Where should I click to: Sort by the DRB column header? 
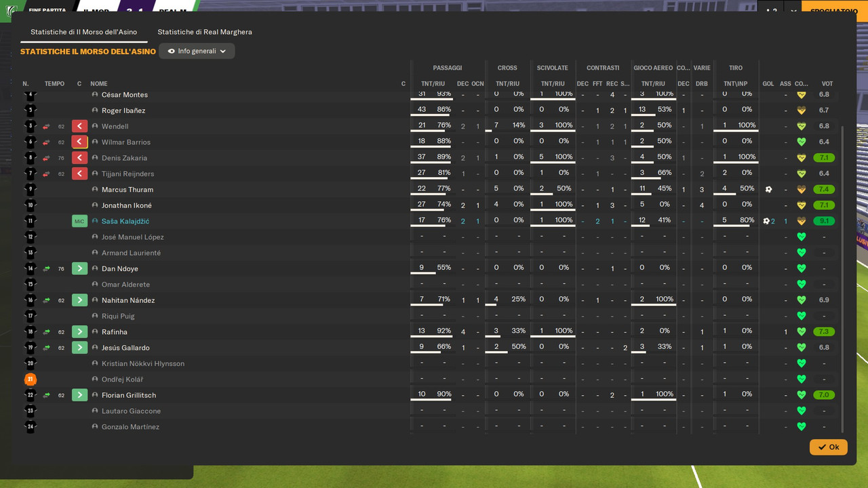coord(702,84)
